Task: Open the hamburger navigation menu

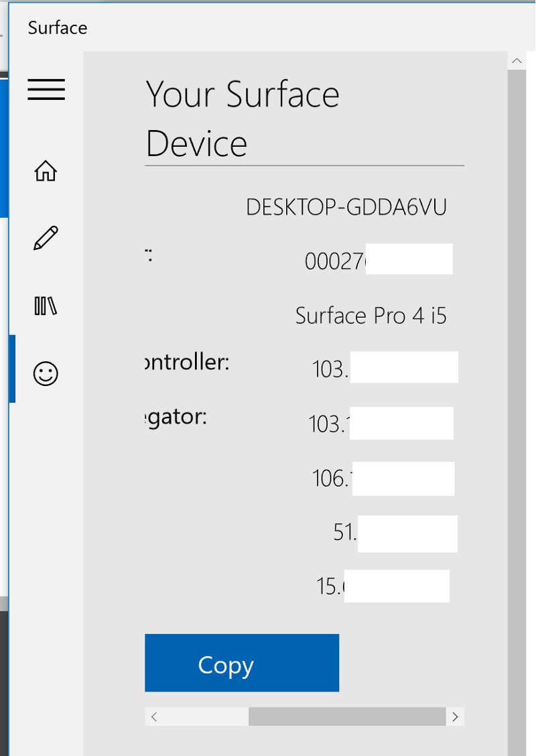Action: (x=46, y=89)
